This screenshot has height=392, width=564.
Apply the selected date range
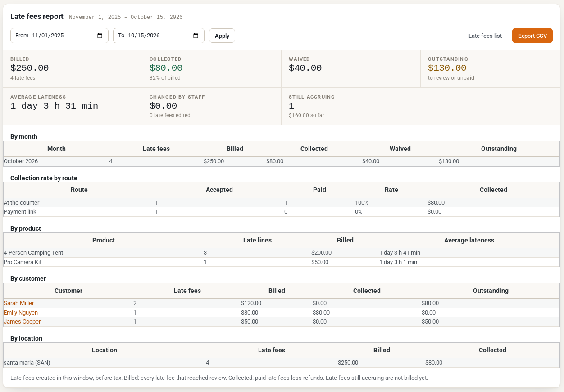[x=222, y=36]
